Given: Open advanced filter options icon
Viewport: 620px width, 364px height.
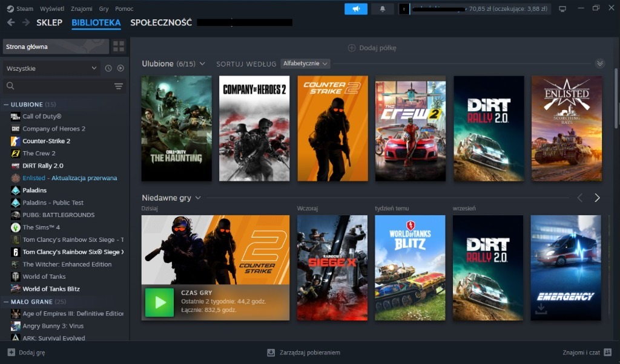Looking at the screenshot, I should pyautogui.click(x=119, y=86).
